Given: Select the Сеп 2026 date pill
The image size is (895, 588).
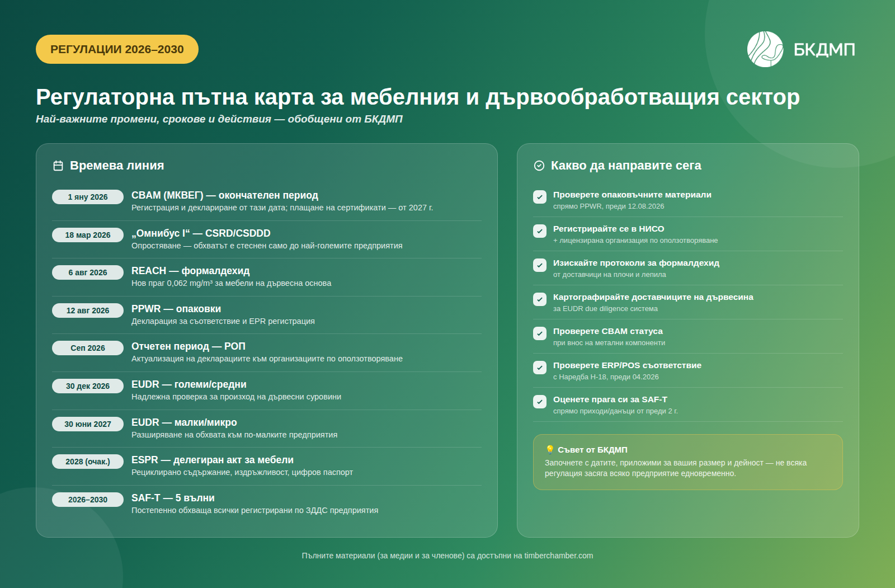Looking at the screenshot, I should pyautogui.click(x=88, y=348).
